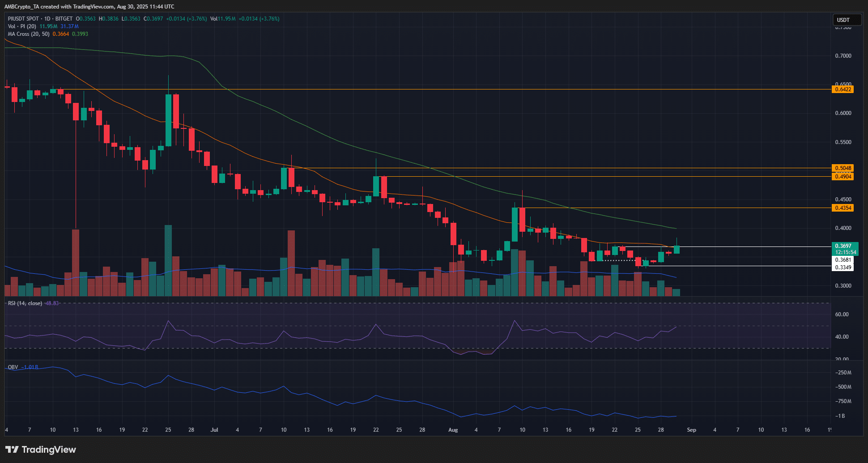The image size is (868, 463).
Task: Click the 0.3349 support level label
Action: 843,268
